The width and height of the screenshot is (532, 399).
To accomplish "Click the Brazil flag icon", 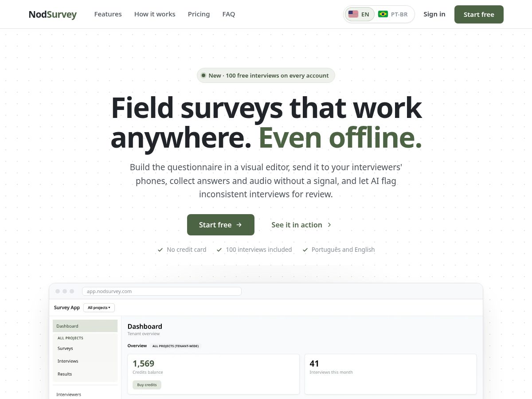I will [383, 14].
